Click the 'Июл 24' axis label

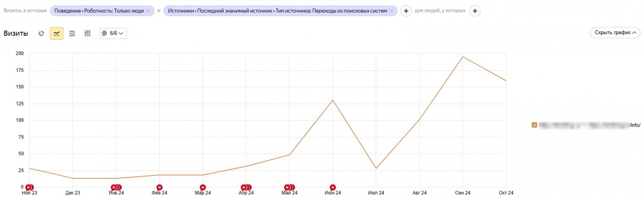376,193
